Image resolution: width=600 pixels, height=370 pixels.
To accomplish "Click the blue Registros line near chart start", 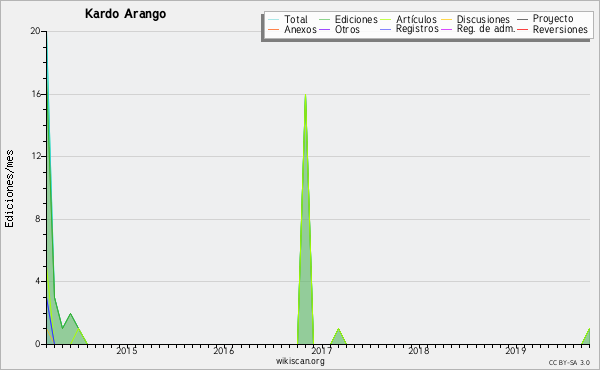I will (x=50, y=321).
